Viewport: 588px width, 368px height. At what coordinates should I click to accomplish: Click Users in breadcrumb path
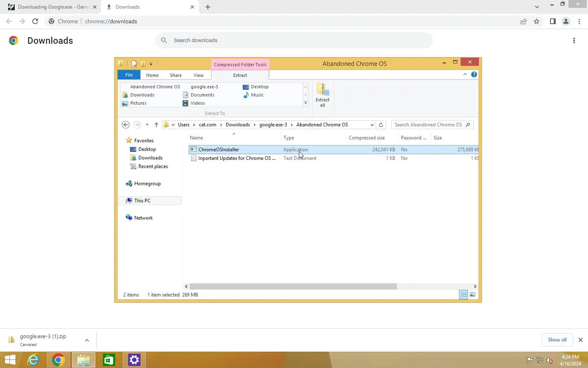click(184, 125)
